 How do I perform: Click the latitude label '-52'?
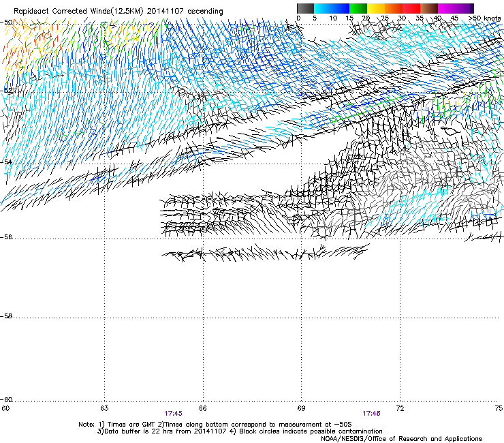point(6,91)
